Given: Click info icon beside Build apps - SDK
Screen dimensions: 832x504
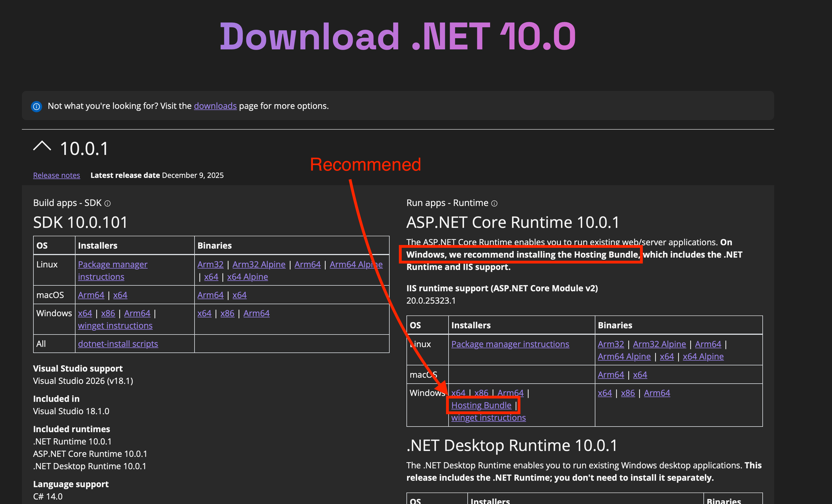Looking at the screenshot, I should tap(108, 203).
